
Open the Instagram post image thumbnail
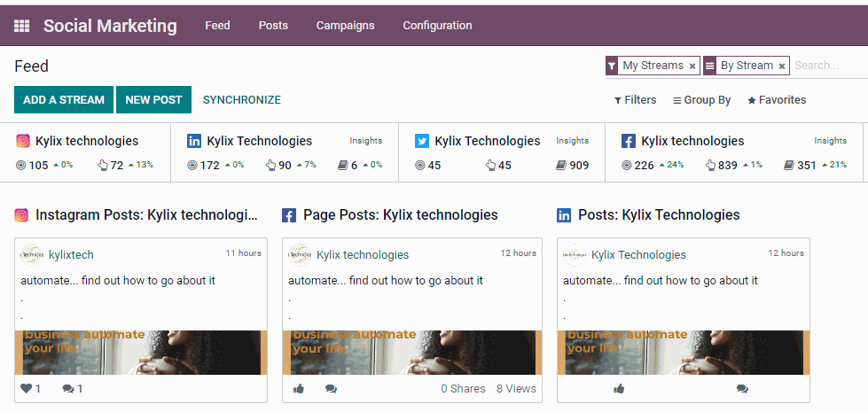coord(141,353)
